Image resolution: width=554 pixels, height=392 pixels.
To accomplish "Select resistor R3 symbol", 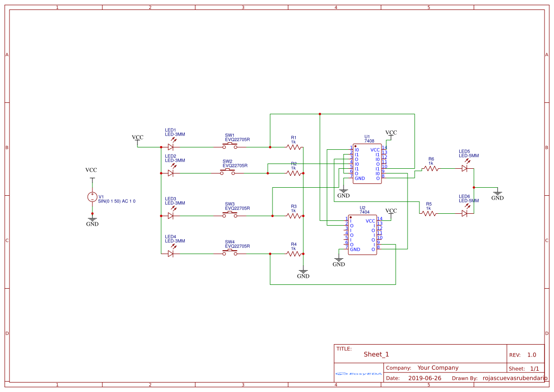I will pyautogui.click(x=294, y=216).
